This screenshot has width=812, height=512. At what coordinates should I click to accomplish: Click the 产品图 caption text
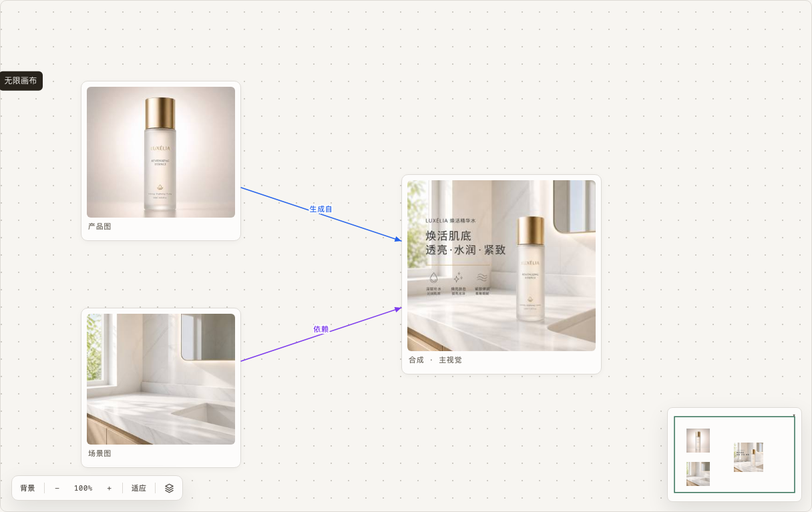(x=99, y=226)
